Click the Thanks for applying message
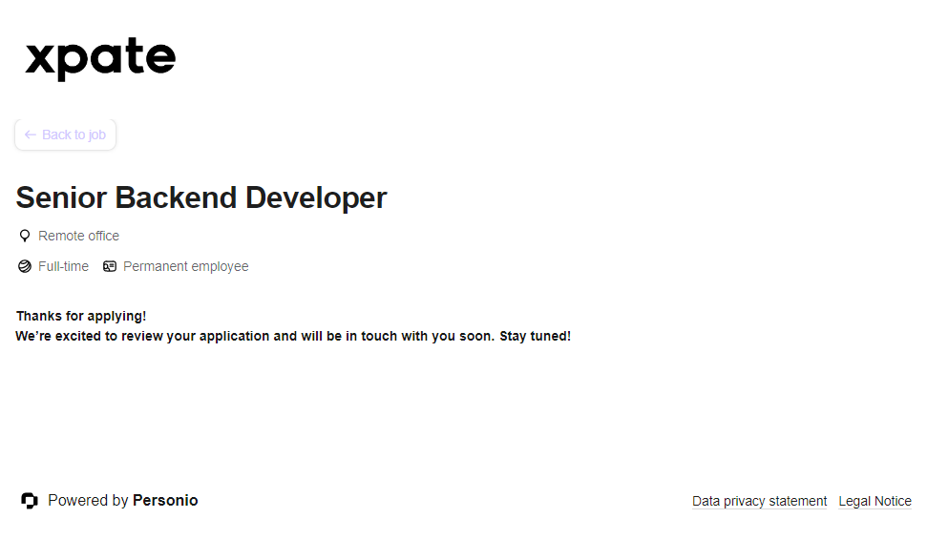The image size is (927, 560). 81,316
